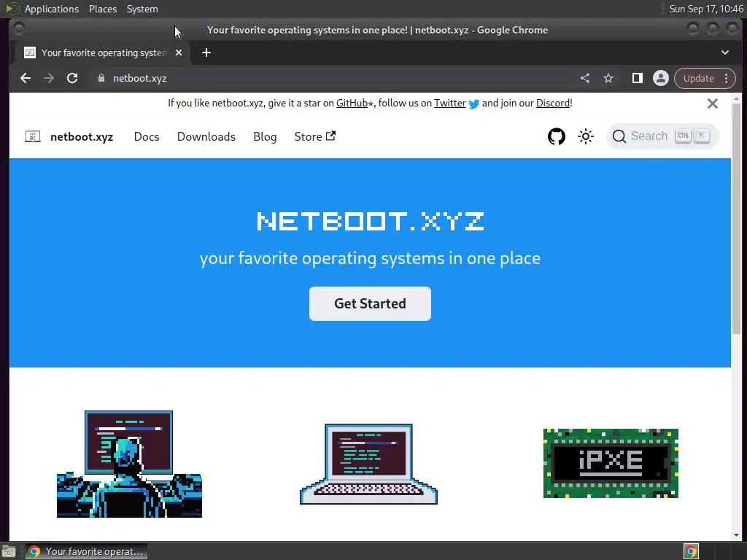
Task: Dismiss the announcement banner
Action: coord(713,104)
